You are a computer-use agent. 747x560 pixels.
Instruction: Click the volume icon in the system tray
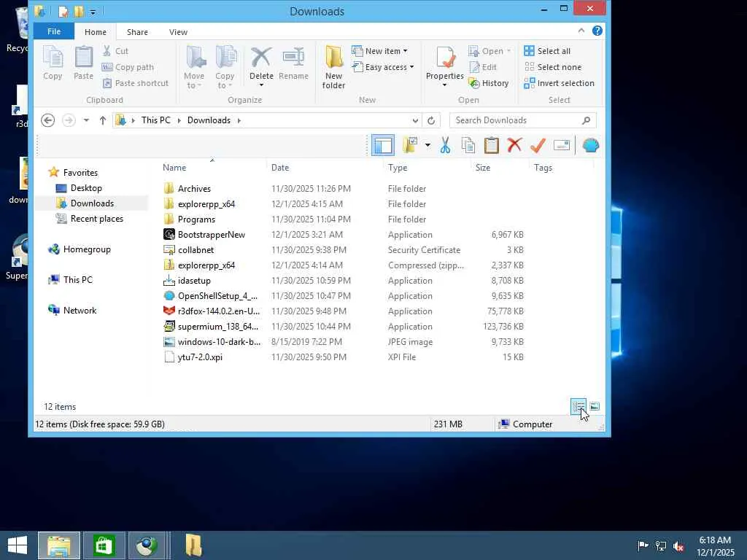coord(678,545)
